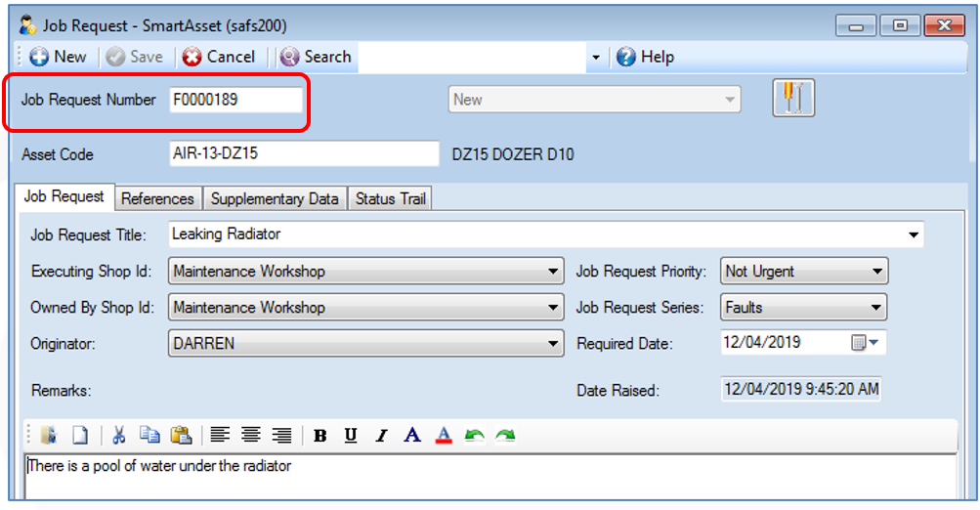Viewport: 980px width, 510px height.
Task: Click the toolbar search text box
Action: (472, 58)
